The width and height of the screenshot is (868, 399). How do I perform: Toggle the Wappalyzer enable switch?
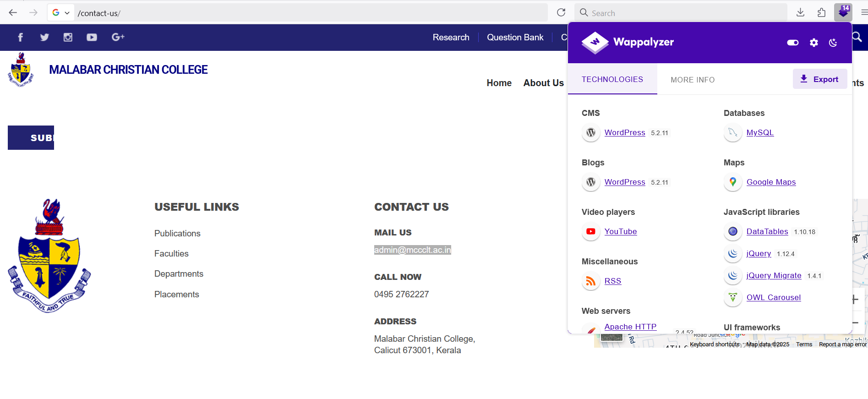(792, 43)
